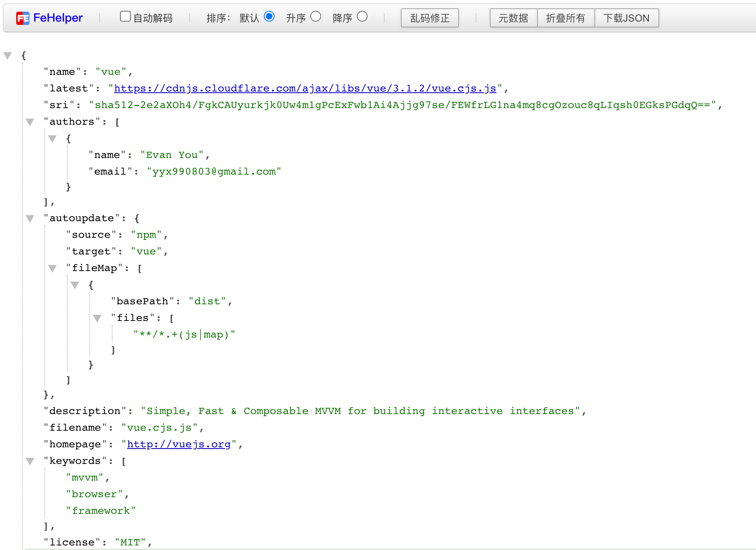Select the 升序 sort radio button
Screen dimensions: 756x550
[316, 17]
